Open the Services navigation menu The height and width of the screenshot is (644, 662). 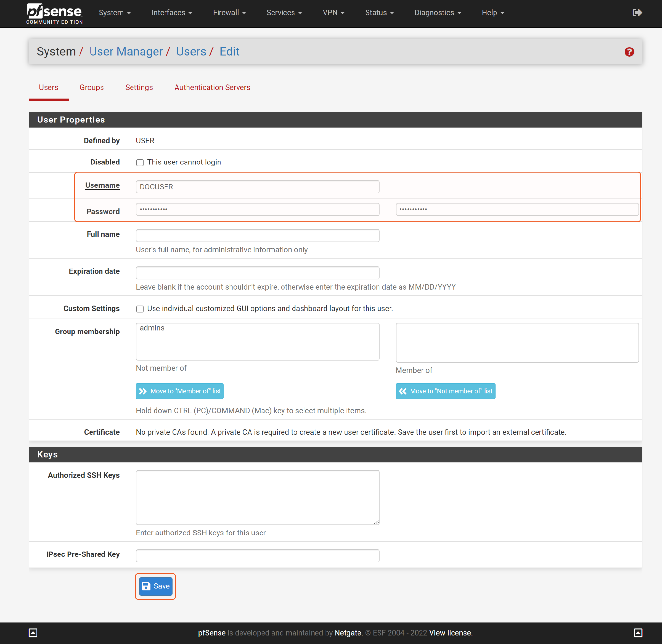tap(284, 13)
